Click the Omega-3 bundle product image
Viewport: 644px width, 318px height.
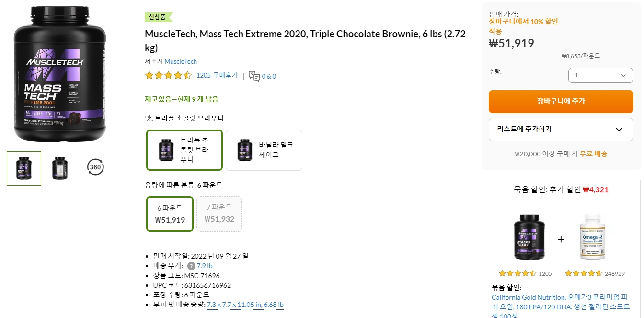tap(593, 235)
